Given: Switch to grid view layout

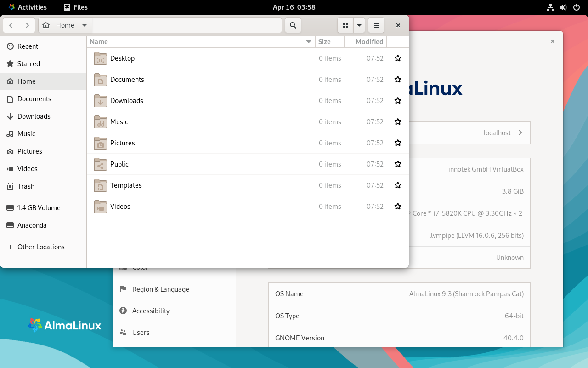Looking at the screenshot, I should [x=345, y=25].
